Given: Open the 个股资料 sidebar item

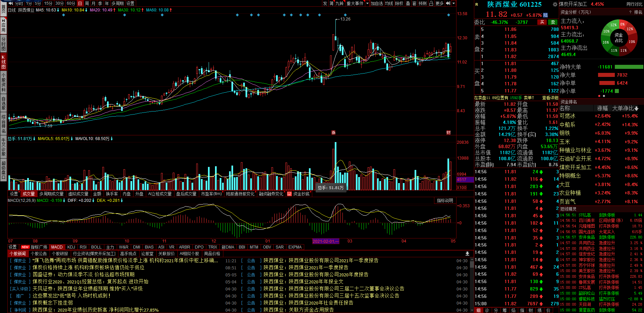Looking at the screenshot, I should coord(3,82).
